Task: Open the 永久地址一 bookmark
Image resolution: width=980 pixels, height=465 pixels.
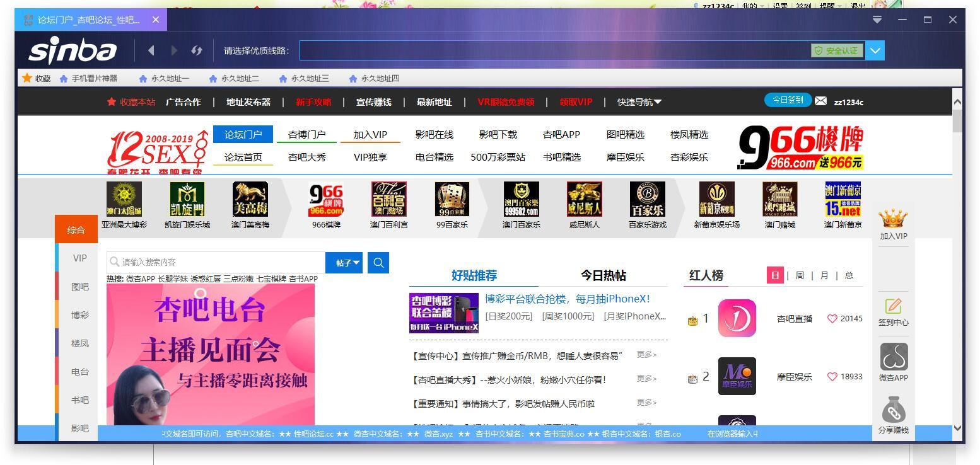Action: click(x=165, y=78)
